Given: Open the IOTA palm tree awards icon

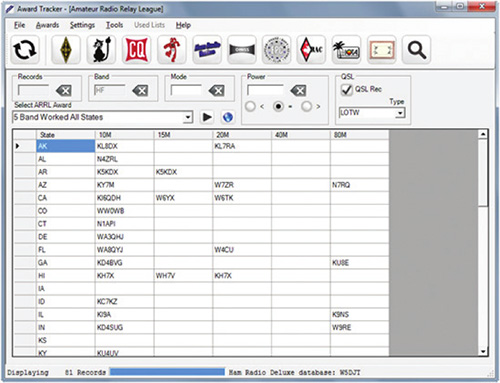Looking at the screenshot, I should pos(346,50).
